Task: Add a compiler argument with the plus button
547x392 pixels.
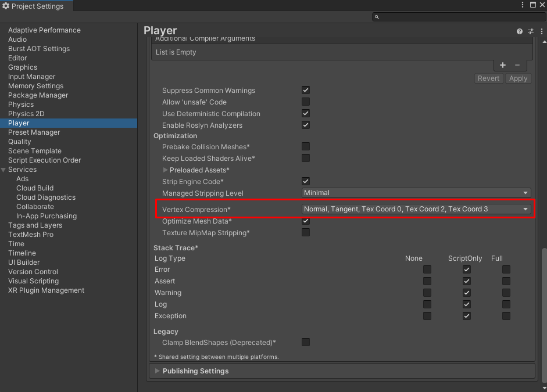Action: [503, 65]
